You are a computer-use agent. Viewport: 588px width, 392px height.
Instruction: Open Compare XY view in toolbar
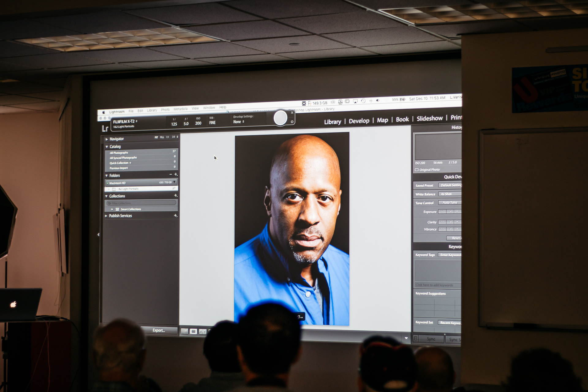(x=202, y=331)
